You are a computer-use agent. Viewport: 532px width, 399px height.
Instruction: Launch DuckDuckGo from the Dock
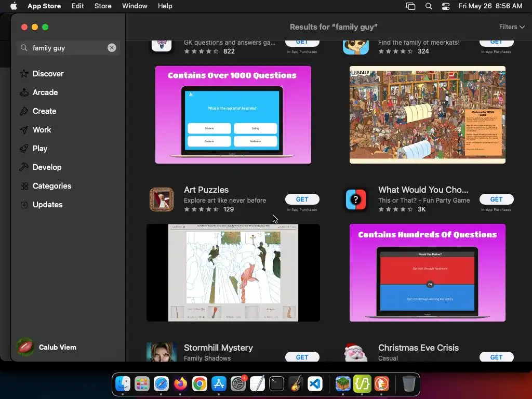tap(381, 384)
